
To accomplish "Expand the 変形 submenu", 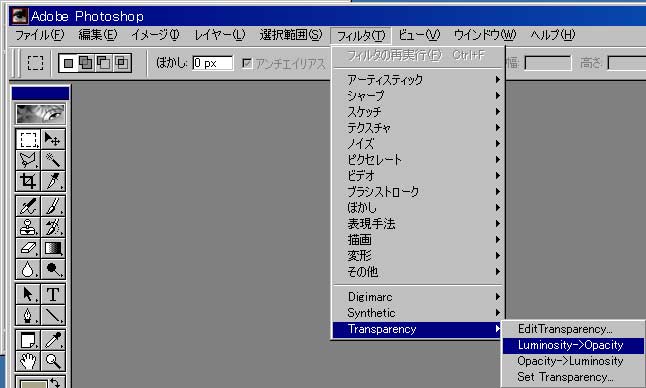I will click(418, 256).
